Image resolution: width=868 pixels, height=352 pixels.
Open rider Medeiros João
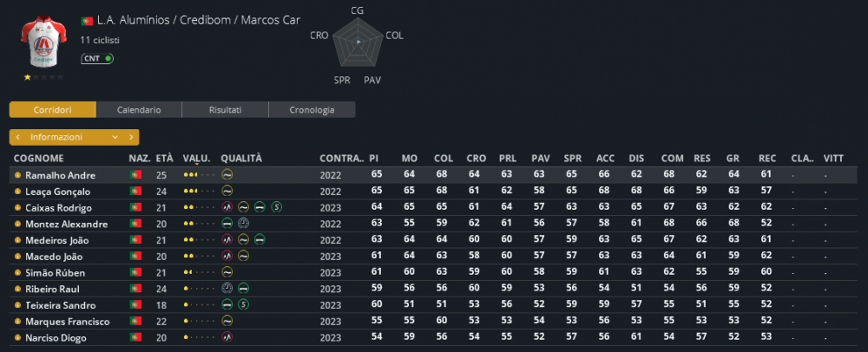(57, 240)
